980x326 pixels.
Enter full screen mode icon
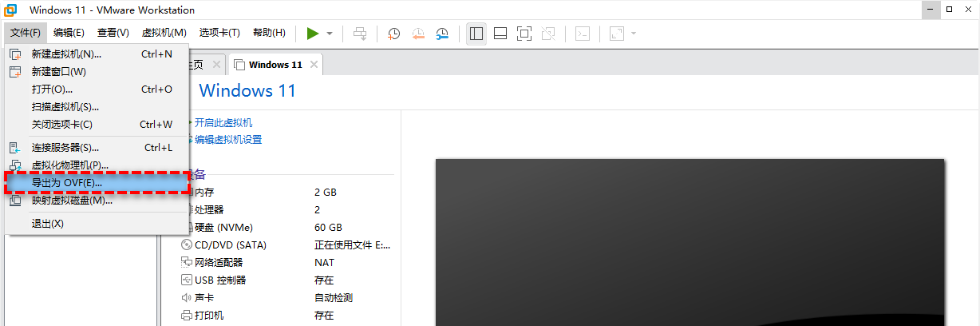[524, 34]
